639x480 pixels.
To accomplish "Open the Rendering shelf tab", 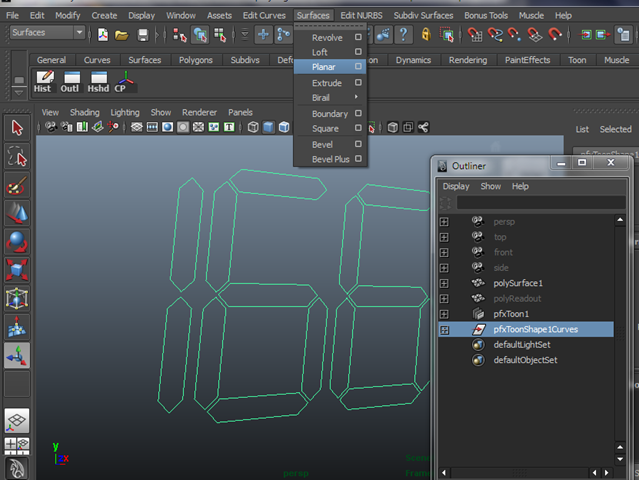I will 468,60.
